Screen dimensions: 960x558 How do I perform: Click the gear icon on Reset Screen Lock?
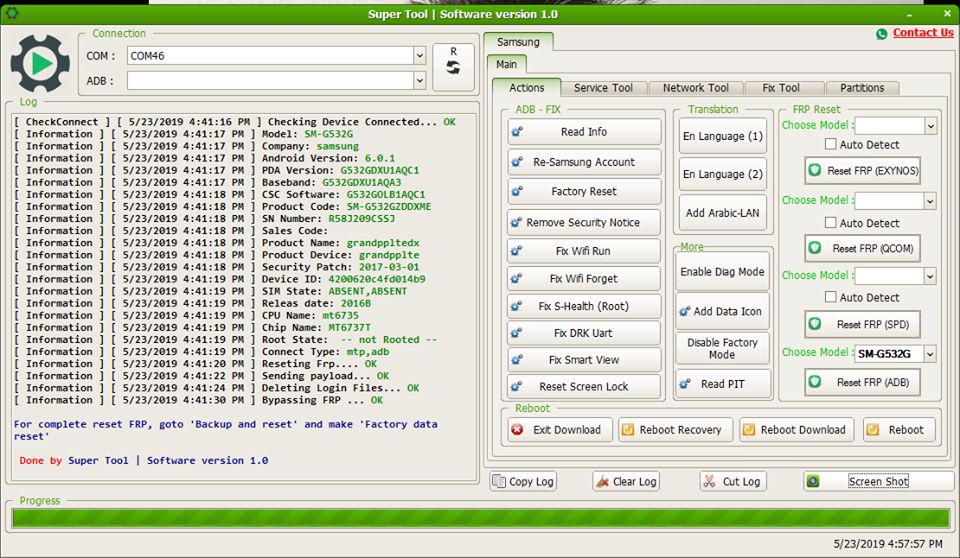517,386
